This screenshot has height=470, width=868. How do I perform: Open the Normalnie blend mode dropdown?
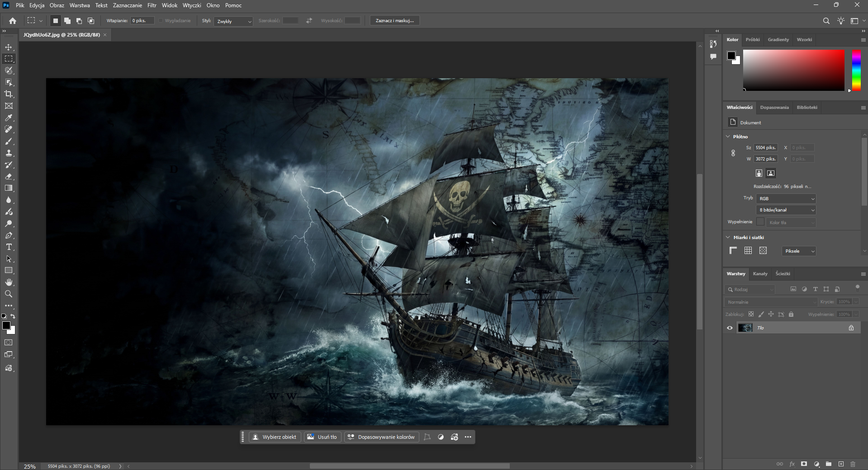[771, 302]
